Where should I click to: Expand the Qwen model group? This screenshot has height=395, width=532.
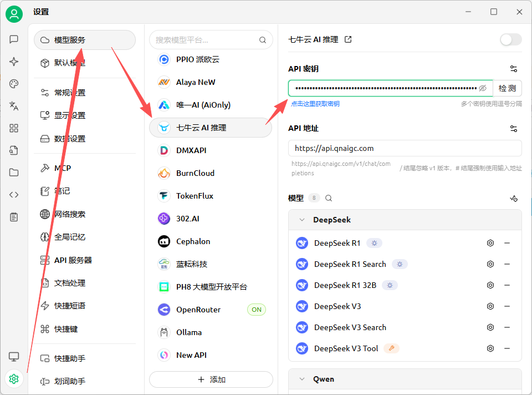coord(302,379)
